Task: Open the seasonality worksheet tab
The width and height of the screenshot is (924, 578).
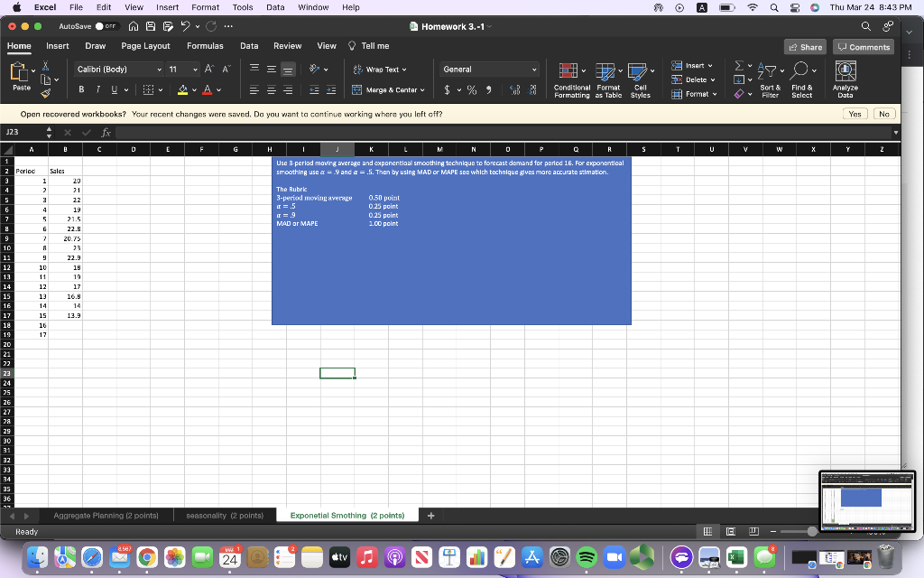Action: [x=223, y=515]
